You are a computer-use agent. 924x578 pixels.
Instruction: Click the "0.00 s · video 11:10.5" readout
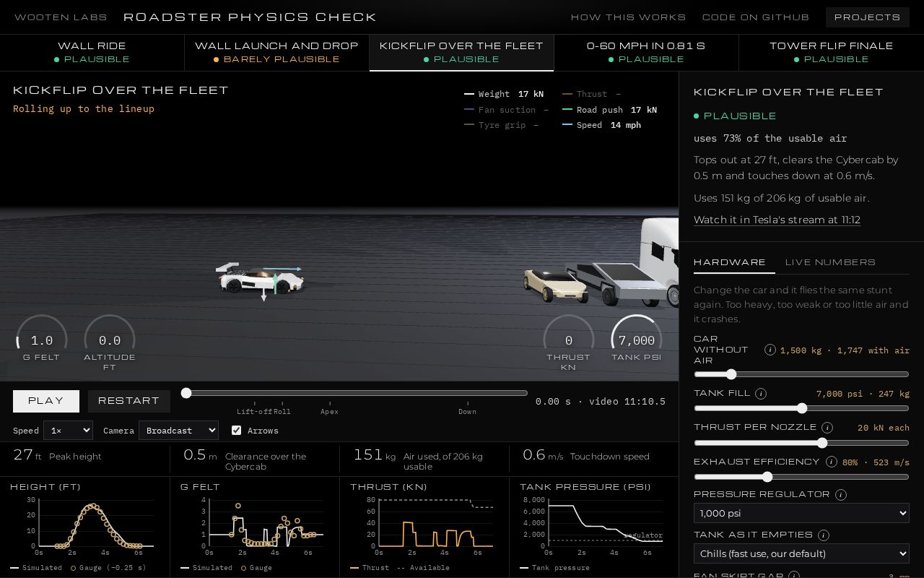pyautogui.click(x=601, y=402)
